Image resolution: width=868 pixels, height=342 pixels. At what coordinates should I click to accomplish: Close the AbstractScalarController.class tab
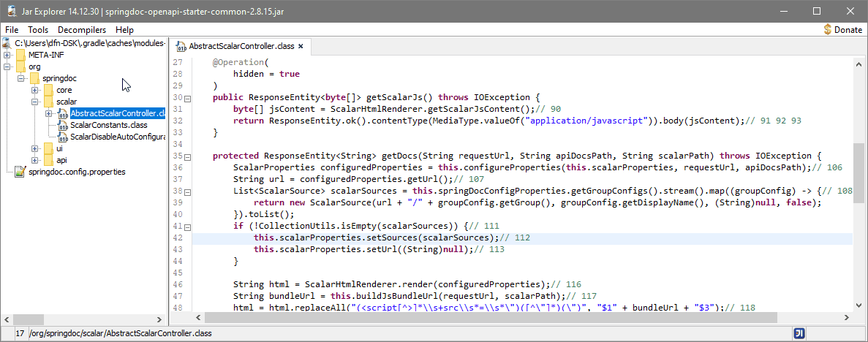tap(301, 47)
